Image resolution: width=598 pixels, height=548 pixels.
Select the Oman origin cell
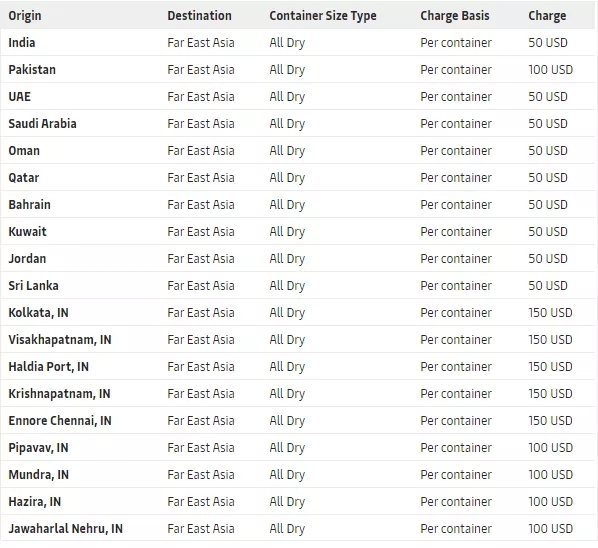(x=24, y=151)
